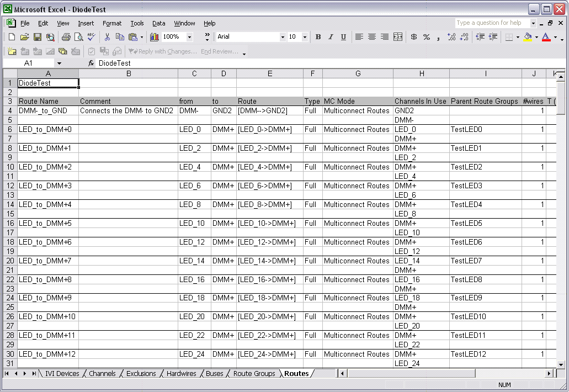The width and height of the screenshot is (569, 392).
Task: Open the Name Box dropdown arrow
Action: 59,63
